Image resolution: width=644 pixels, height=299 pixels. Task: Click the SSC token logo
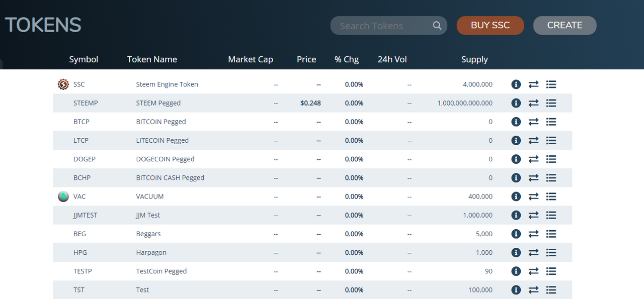point(63,84)
